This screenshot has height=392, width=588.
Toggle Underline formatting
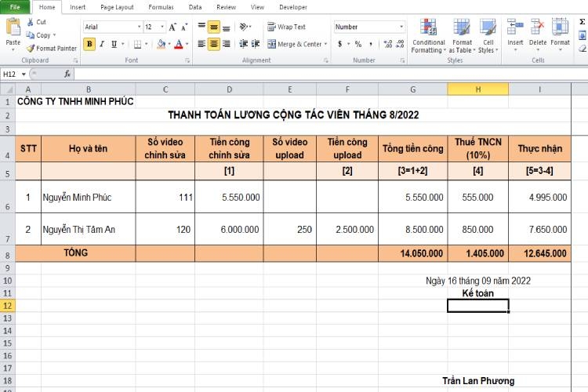[x=114, y=44]
